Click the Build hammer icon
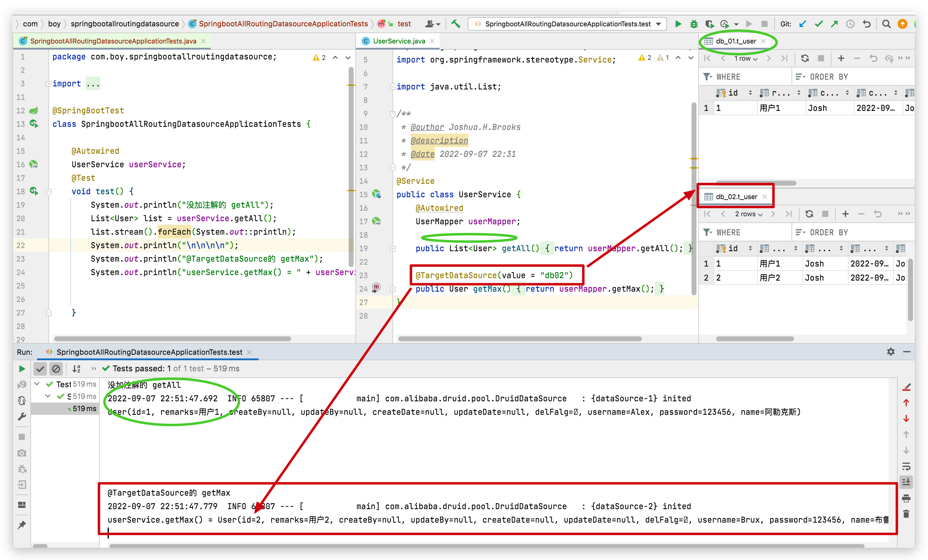Viewport: 928px width, 560px height. coord(456,24)
